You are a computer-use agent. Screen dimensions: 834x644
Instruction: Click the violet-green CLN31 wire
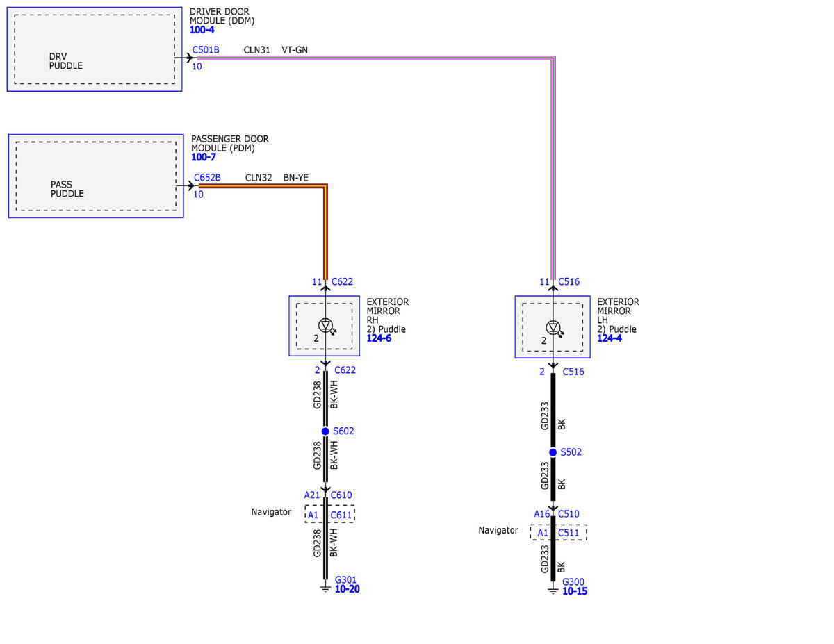point(375,58)
